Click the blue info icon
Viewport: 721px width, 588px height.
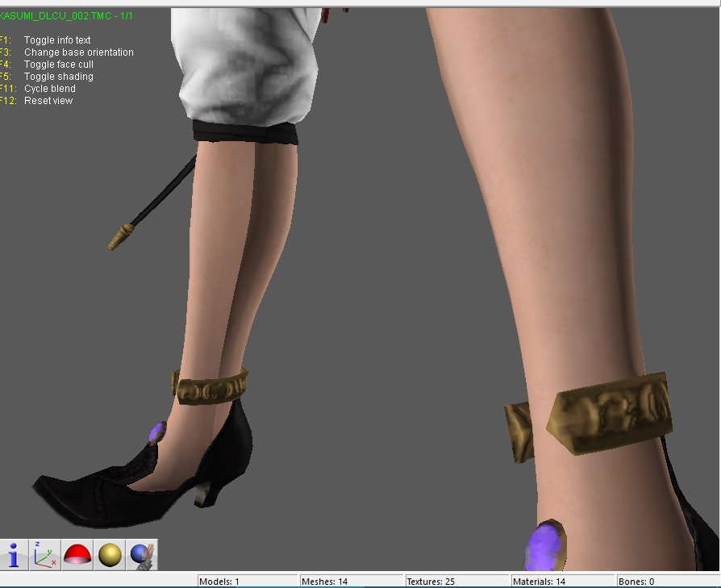[14, 555]
